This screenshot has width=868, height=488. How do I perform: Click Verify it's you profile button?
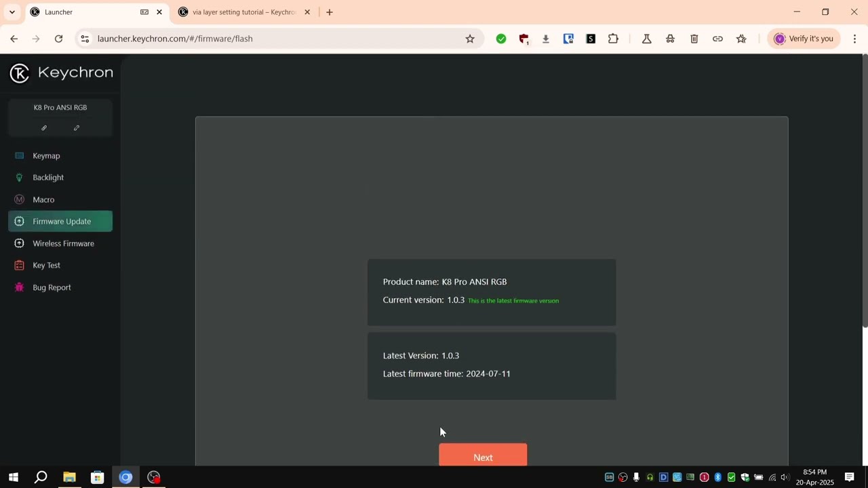click(x=804, y=39)
